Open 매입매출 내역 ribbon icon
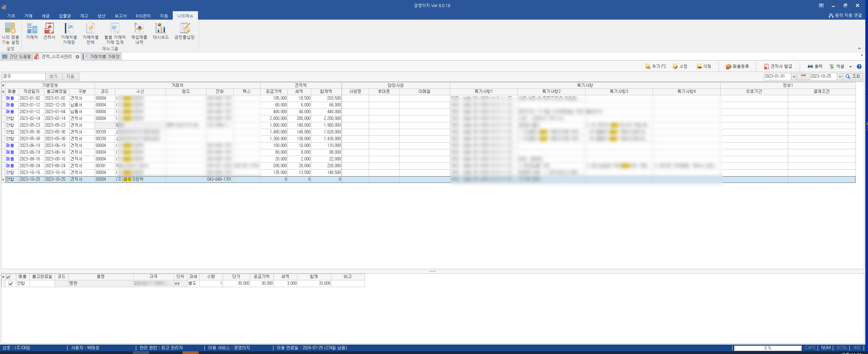This screenshot has width=868, height=354. click(139, 33)
